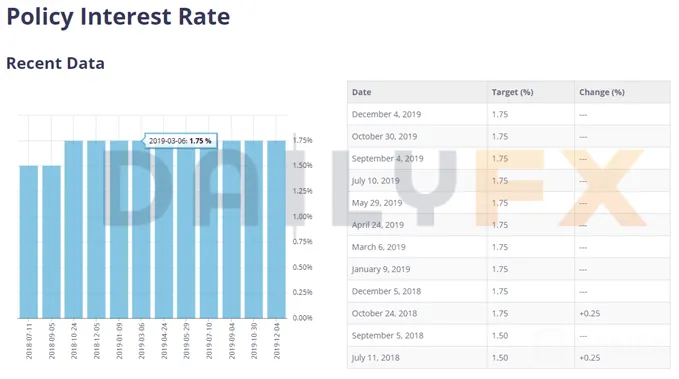
Task: Select the 2018-09-05 chart bar
Action: pos(51,242)
